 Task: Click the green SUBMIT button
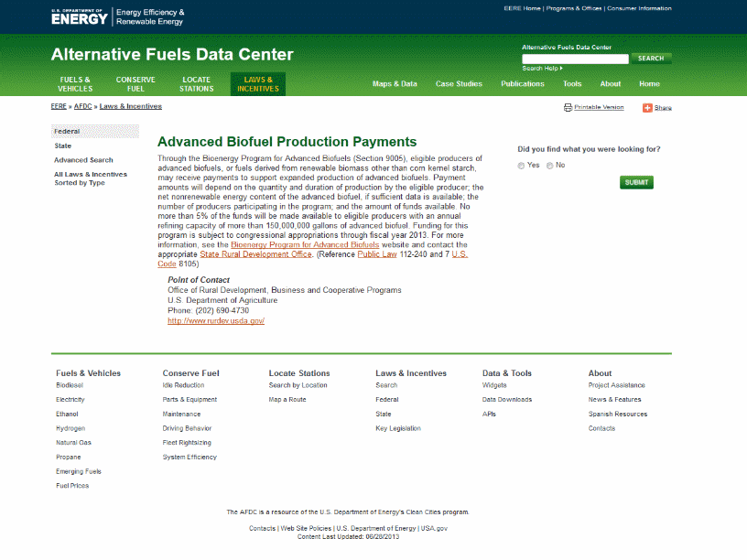tap(636, 182)
